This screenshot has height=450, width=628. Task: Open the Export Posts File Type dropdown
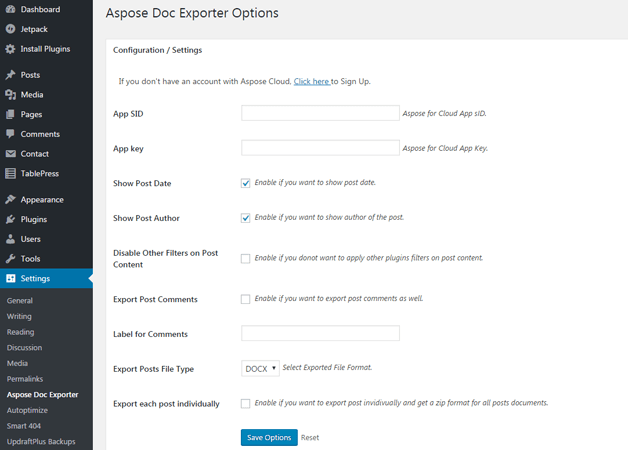260,368
